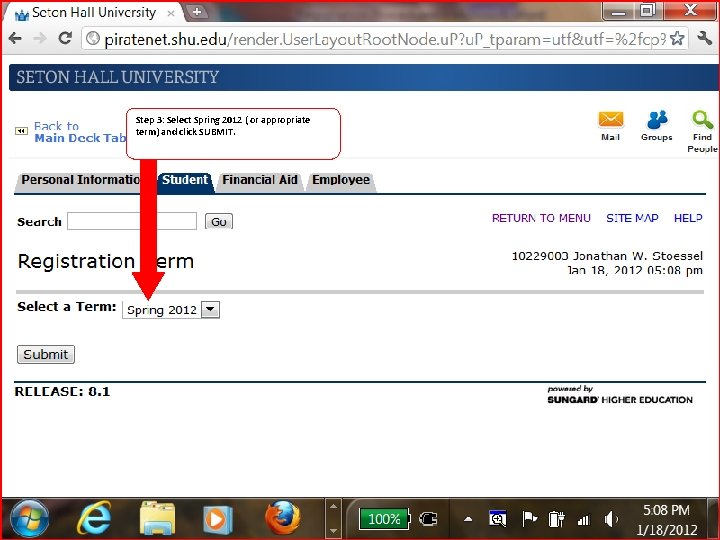Open a new browser tab
This screenshot has width=720, height=540.
pyautogui.click(x=197, y=12)
